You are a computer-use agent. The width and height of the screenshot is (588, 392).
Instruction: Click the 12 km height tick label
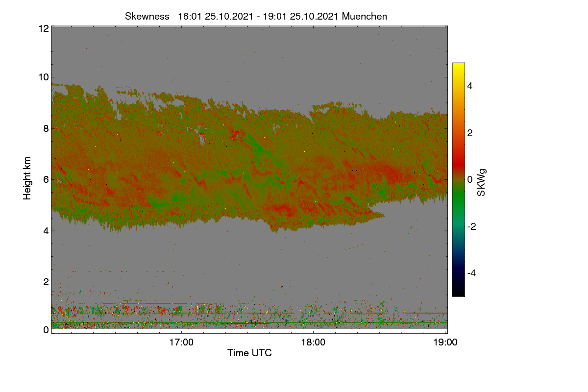(43, 28)
